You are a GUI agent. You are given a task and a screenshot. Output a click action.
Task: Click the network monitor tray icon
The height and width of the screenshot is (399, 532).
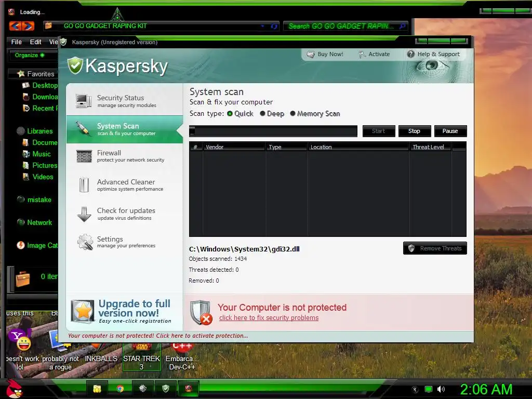click(429, 389)
